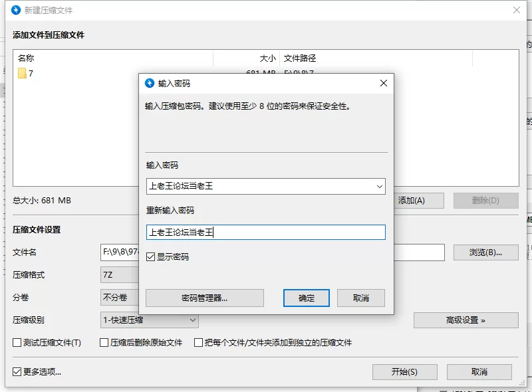Open the 分卷 dropdown showing 不分卷

(120, 298)
